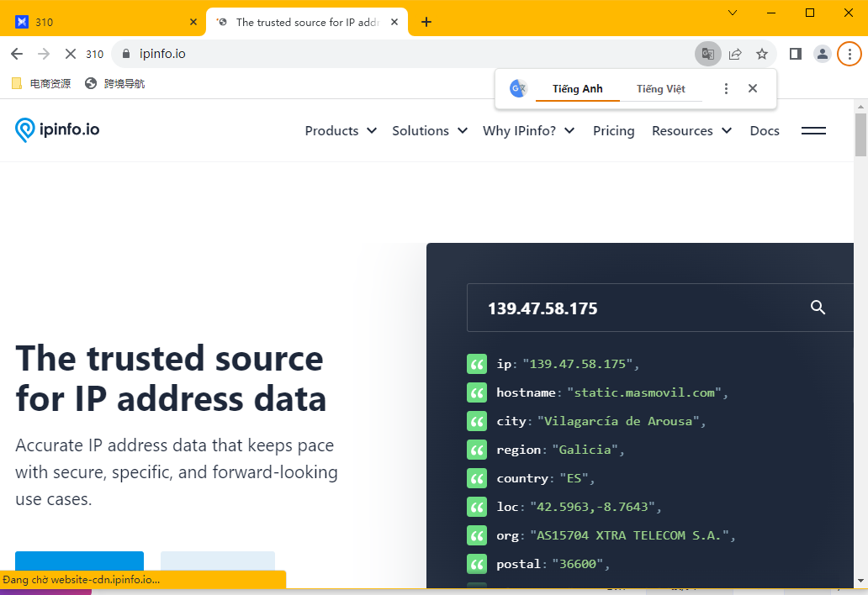This screenshot has width=868, height=595.
Task: Toggle the browser side panel
Action: [795, 54]
